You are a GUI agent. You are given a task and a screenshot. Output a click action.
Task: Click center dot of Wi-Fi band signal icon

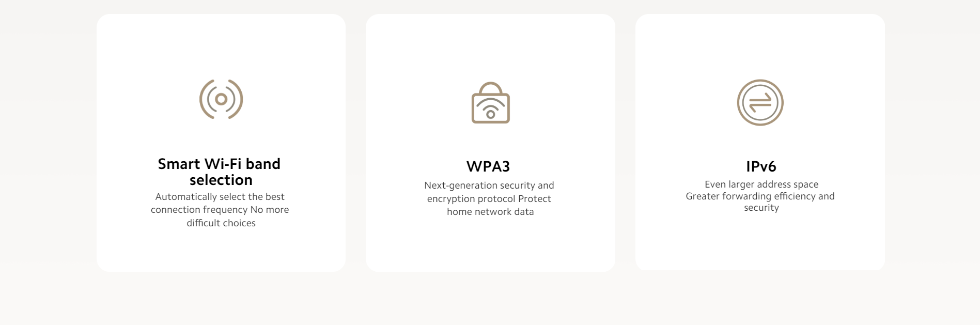click(221, 99)
